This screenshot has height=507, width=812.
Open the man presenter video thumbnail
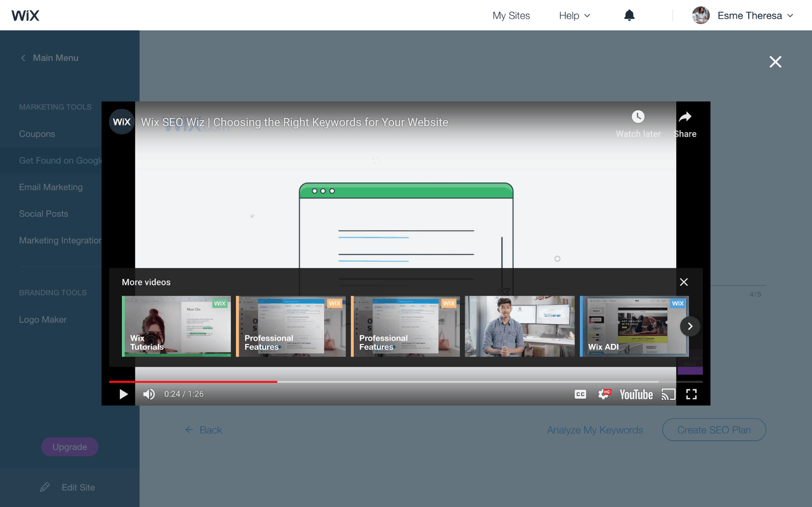[x=520, y=326]
